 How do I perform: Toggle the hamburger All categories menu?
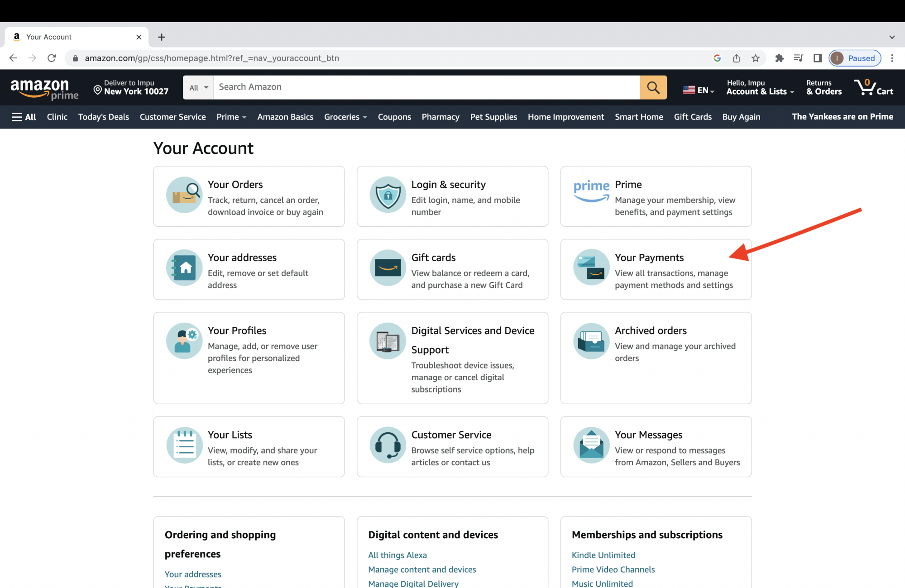coord(24,117)
